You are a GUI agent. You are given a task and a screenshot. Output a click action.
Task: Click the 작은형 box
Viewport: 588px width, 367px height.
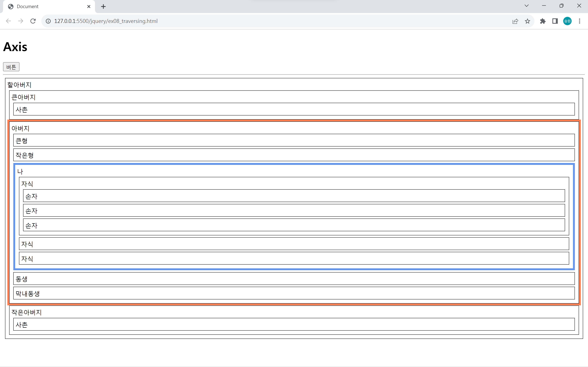(294, 155)
